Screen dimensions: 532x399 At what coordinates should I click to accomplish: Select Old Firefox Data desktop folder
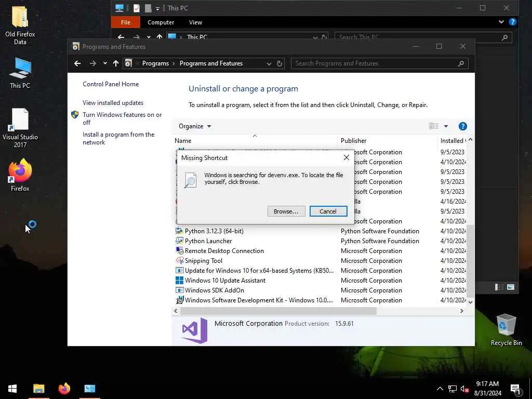pos(20,25)
